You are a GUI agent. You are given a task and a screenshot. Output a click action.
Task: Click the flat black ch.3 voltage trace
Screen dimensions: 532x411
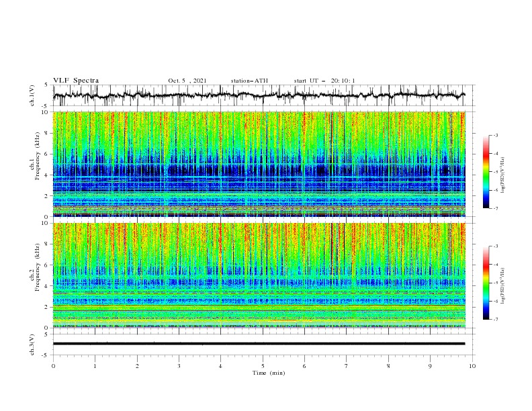pyautogui.click(x=259, y=344)
